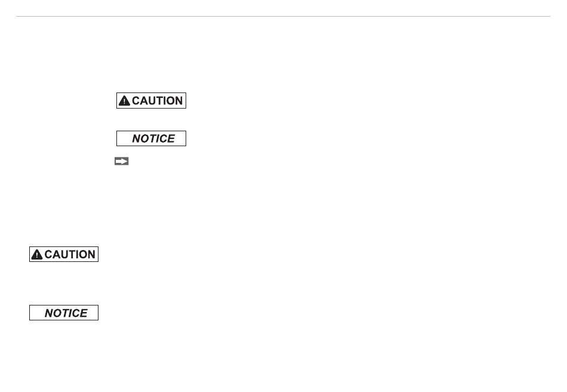Click the warning triangle in the indented CAUTION box

click(x=124, y=100)
